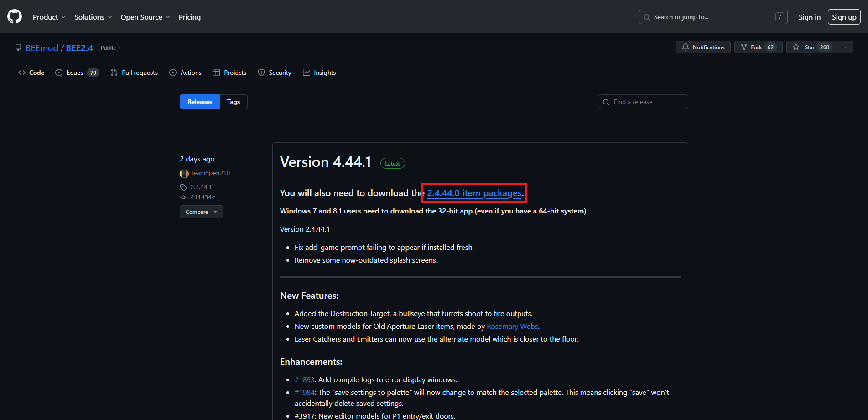Open issue #1893 link

[305, 380]
